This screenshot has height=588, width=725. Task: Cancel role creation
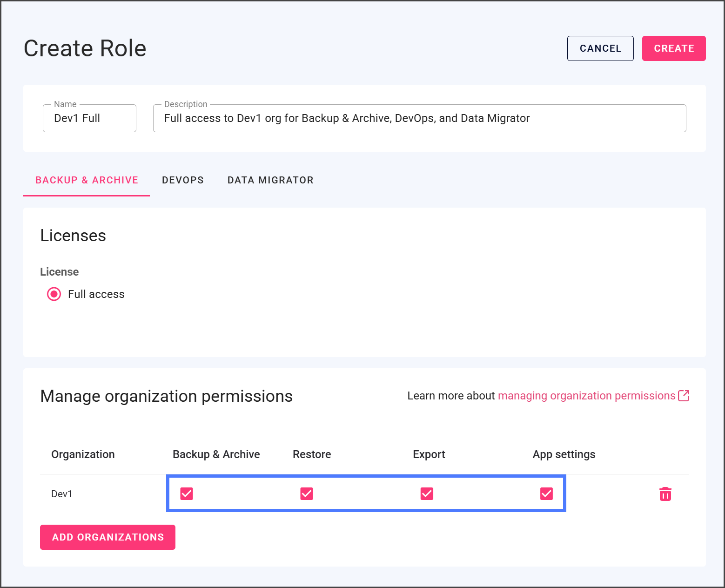(600, 48)
